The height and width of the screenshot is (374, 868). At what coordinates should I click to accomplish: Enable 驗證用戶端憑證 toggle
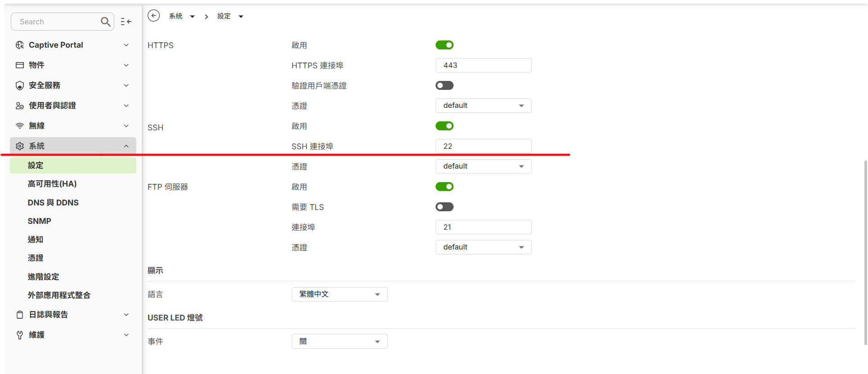445,85
